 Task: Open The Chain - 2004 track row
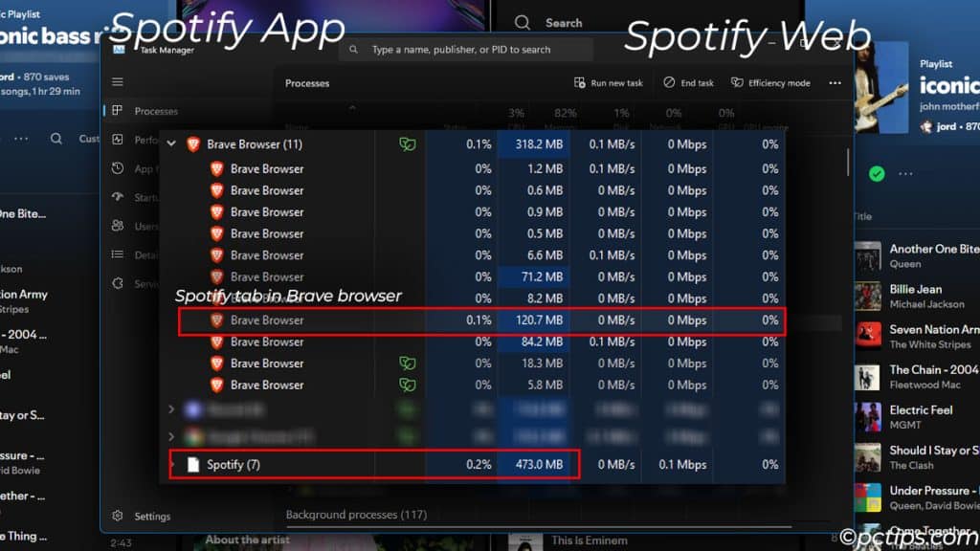(x=918, y=377)
